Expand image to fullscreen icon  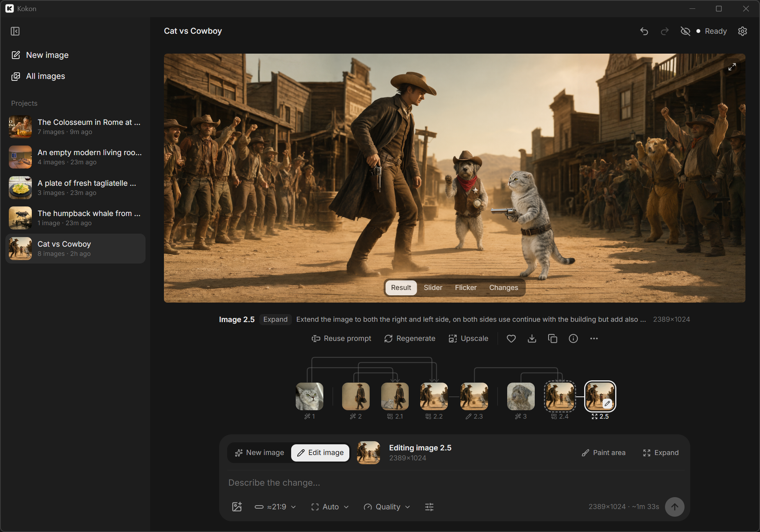732,67
